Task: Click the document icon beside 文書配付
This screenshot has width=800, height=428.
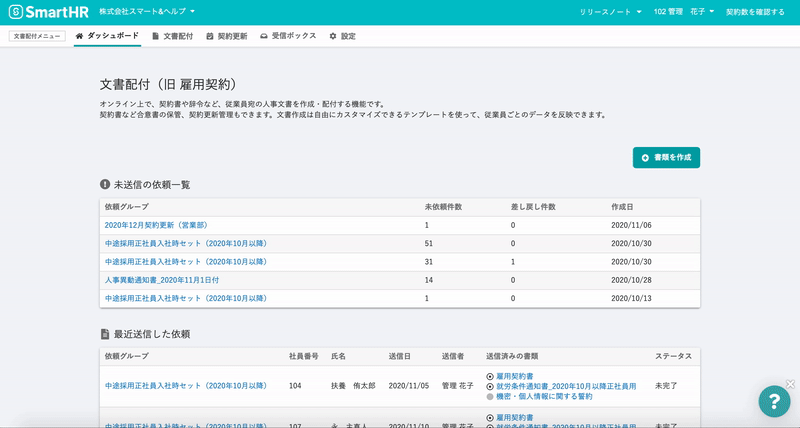Action: coord(155,36)
